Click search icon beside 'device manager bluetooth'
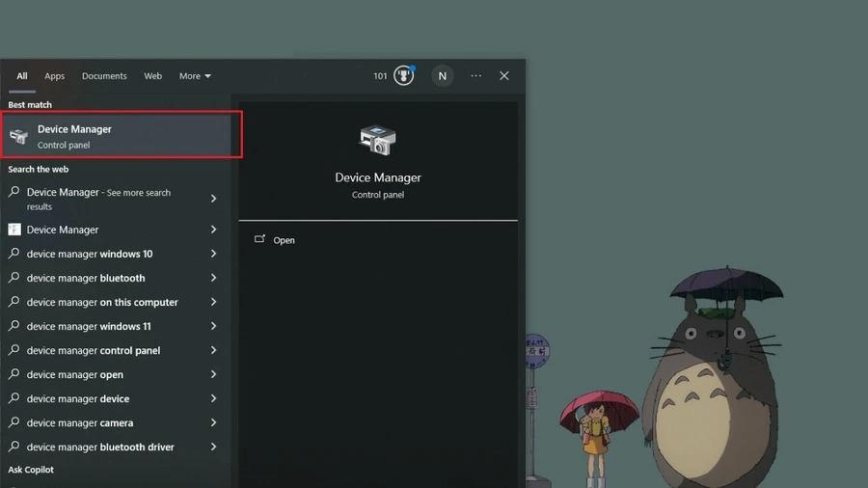868x488 pixels. 14,277
